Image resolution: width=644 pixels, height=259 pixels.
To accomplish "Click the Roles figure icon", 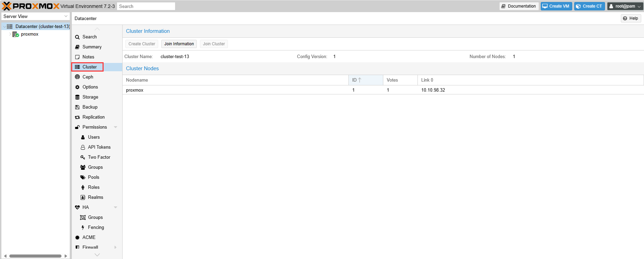I will (83, 187).
